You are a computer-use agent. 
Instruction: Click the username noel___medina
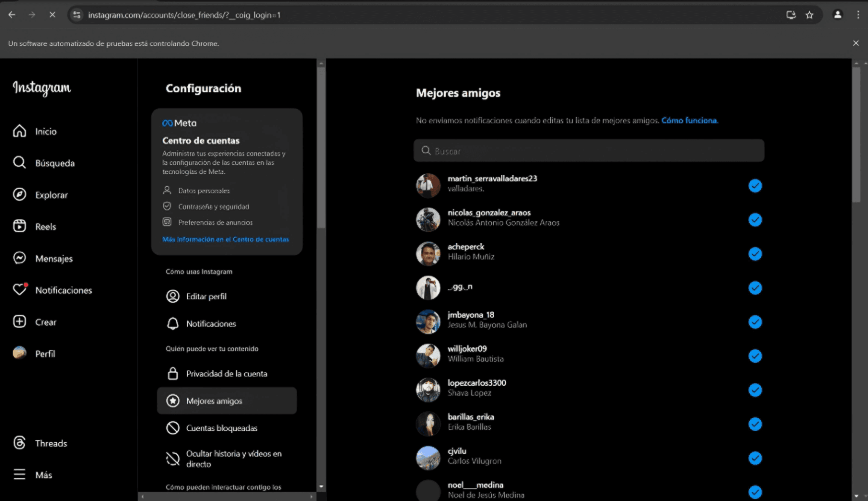click(475, 485)
